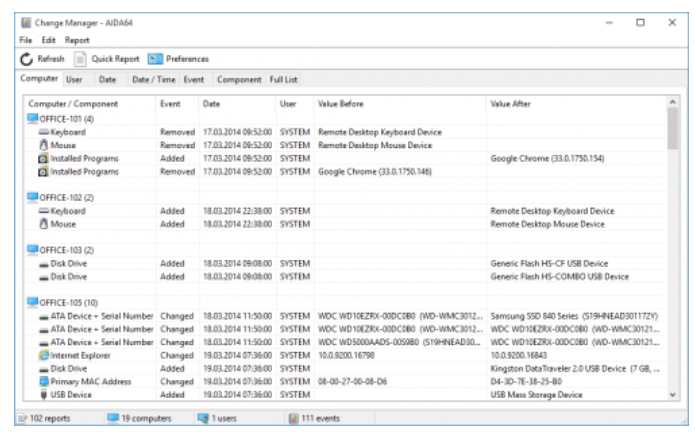Switch to the User tab
The image size is (695, 432).
pos(74,80)
